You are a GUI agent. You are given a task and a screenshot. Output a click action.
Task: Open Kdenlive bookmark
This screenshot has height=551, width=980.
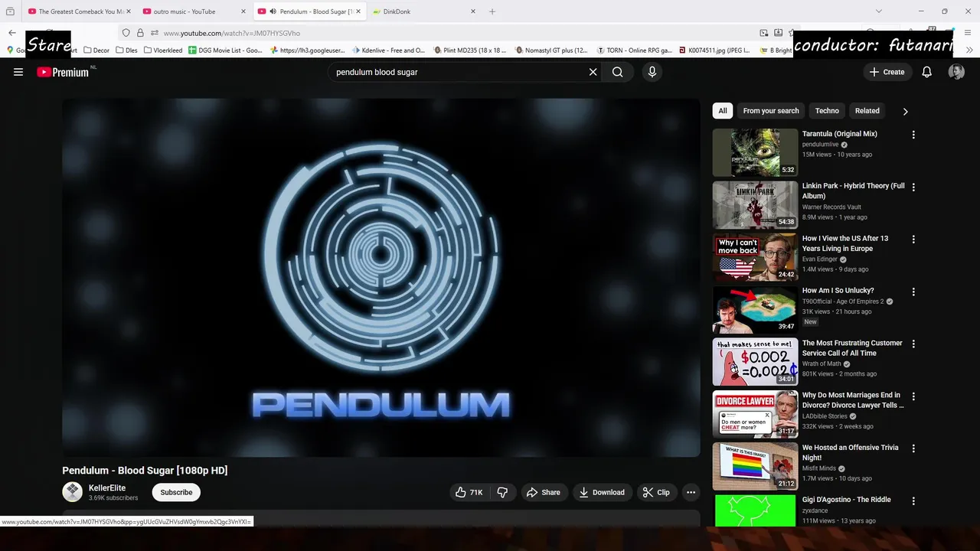[388, 51]
